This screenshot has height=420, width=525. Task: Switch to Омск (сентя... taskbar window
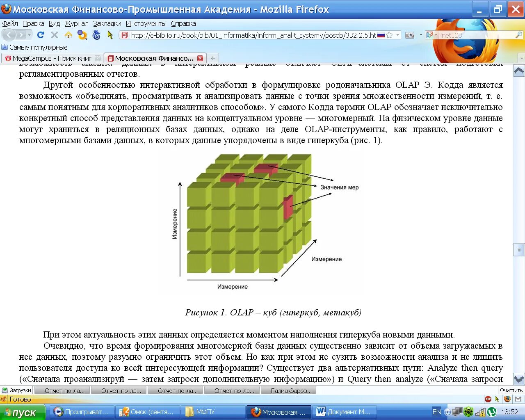pos(148,412)
